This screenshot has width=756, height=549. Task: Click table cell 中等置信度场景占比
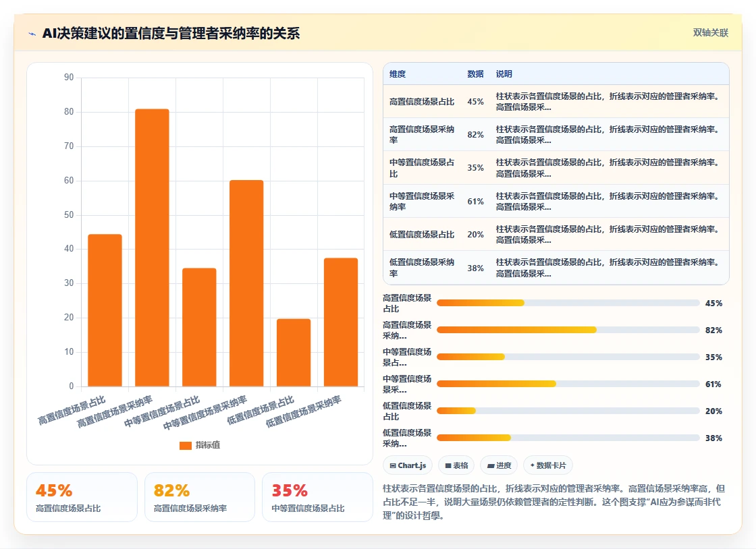(422, 168)
